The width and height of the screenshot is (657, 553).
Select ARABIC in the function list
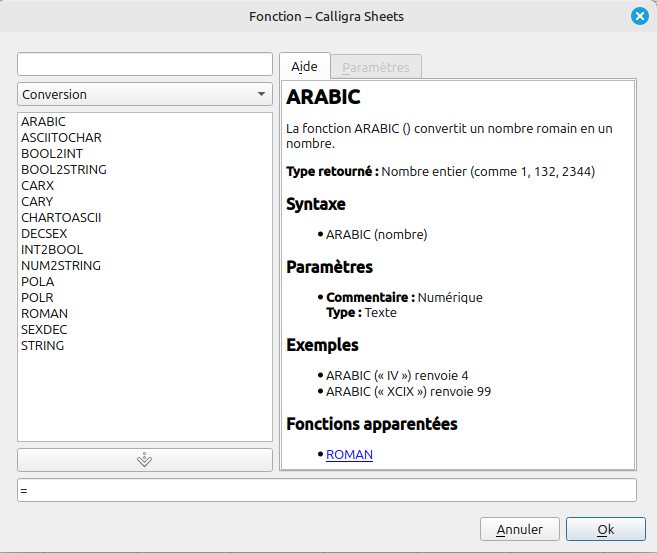145,121
